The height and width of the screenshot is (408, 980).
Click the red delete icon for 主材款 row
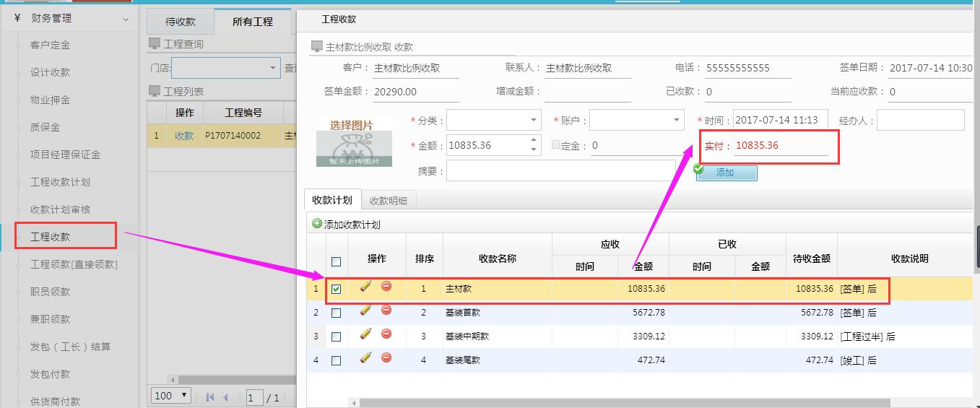386,287
